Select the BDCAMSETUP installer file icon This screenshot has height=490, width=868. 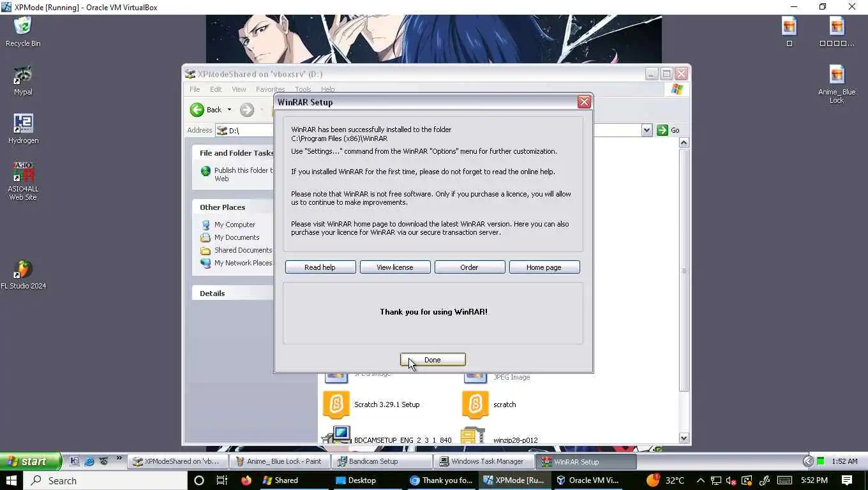336,435
